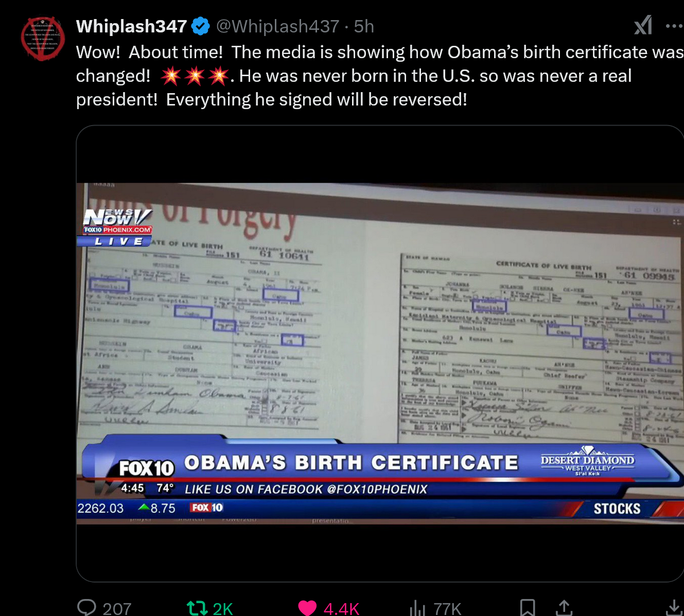Screen dimensions: 684x616
Task: Click the download arrow icon
Action: (674, 608)
